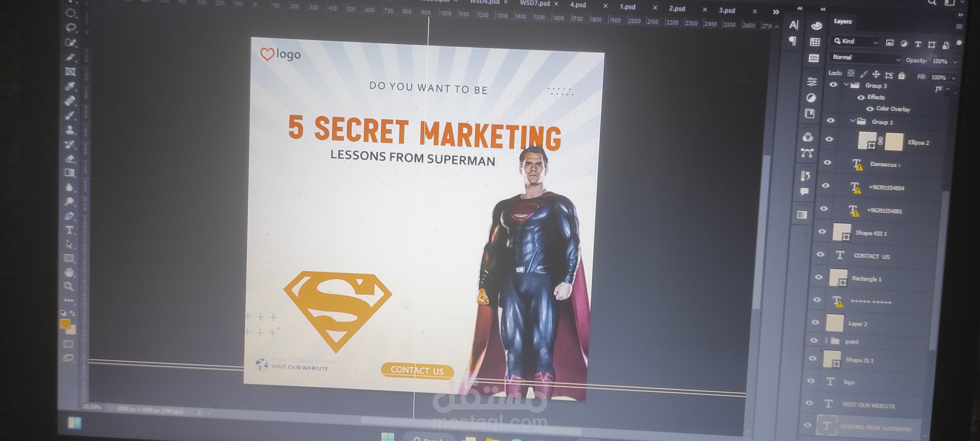Open the Channels panel icon
Image resolution: width=980 pixels, height=441 pixels.
click(807, 137)
